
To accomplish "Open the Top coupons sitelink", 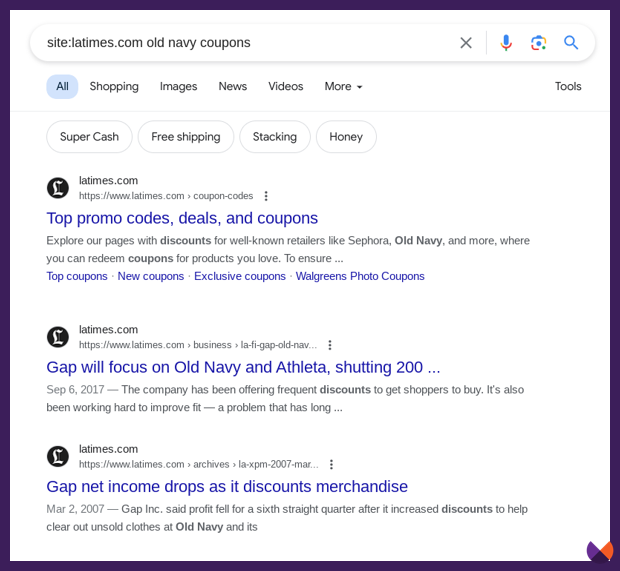I will tap(77, 276).
